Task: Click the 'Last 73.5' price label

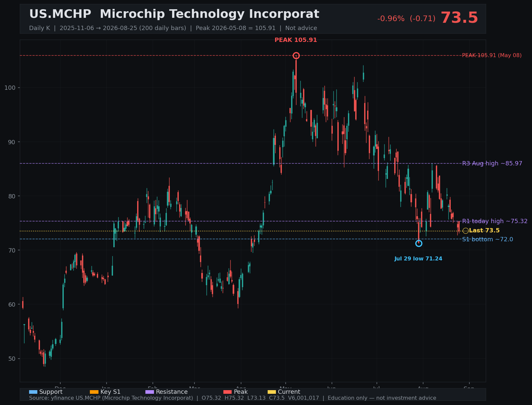Action: pos(484,231)
